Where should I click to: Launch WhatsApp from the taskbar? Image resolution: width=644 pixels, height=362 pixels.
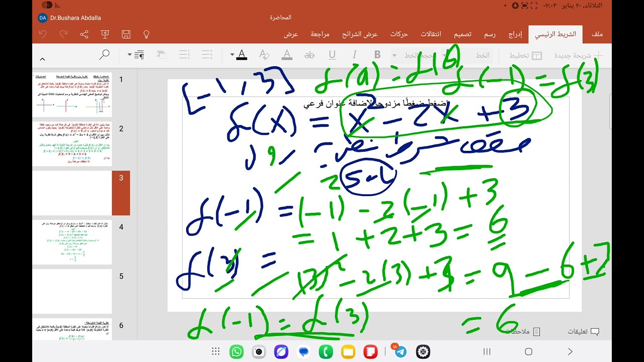(236, 351)
